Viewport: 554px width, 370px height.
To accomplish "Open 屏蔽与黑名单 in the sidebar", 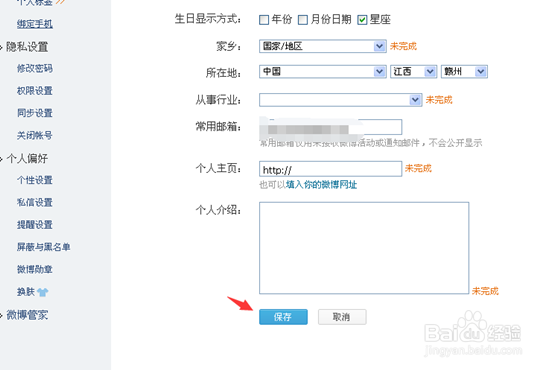I will (x=43, y=247).
